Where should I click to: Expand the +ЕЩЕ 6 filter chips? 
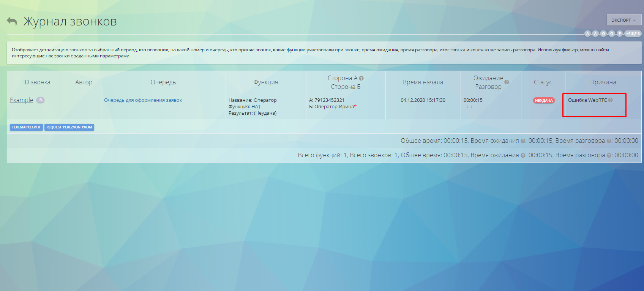coord(633,34)
